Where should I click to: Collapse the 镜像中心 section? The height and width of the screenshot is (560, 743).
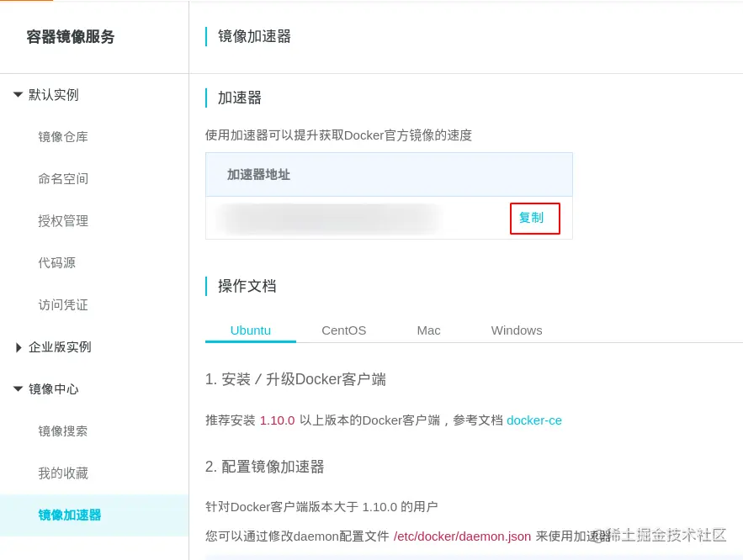point(18,388)
